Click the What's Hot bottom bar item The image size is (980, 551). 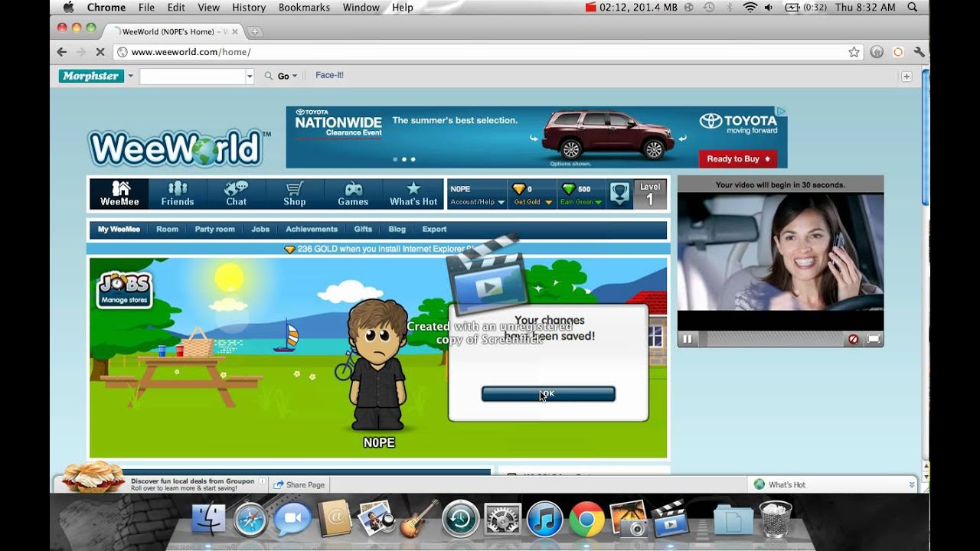pyautogui.click(x=780, y=484)
